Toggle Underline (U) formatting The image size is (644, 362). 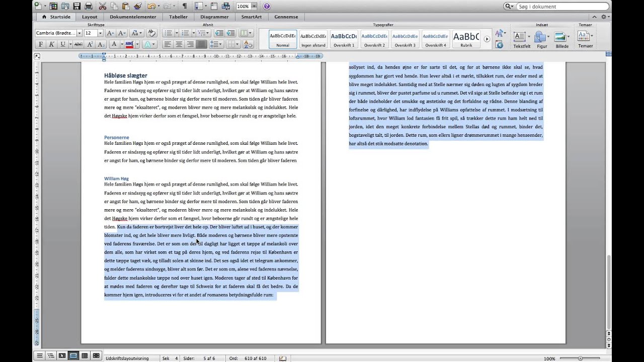click(63, 44)
